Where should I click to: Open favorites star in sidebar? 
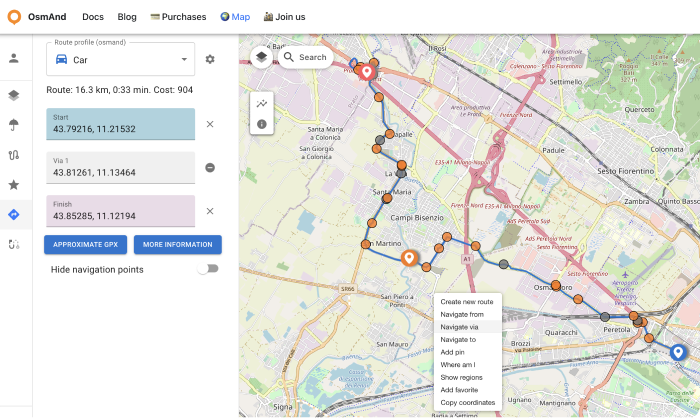click(x=14, y=185)
